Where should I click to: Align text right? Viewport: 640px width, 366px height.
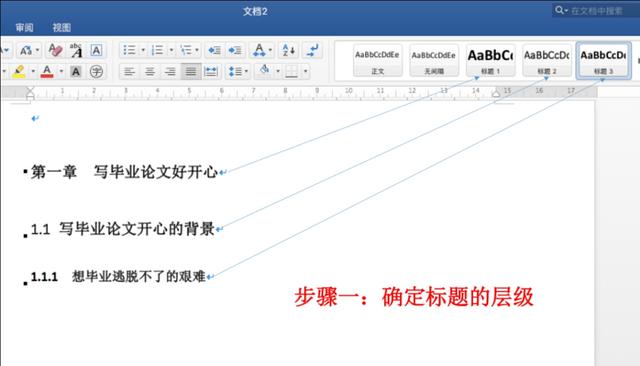click(170, 72)
